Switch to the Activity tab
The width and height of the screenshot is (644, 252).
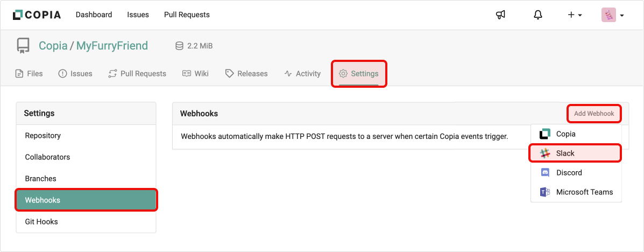[x=302, y=74]
